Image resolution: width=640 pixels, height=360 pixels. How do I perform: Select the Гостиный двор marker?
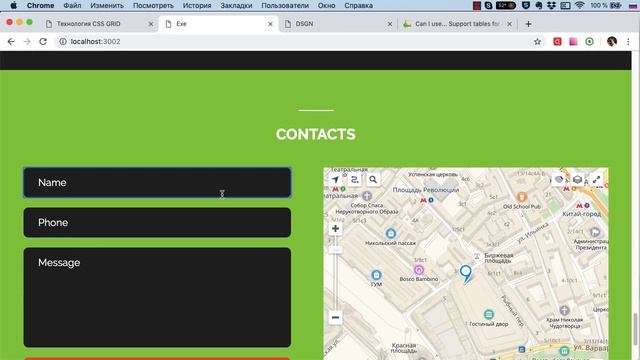[489, 314]
